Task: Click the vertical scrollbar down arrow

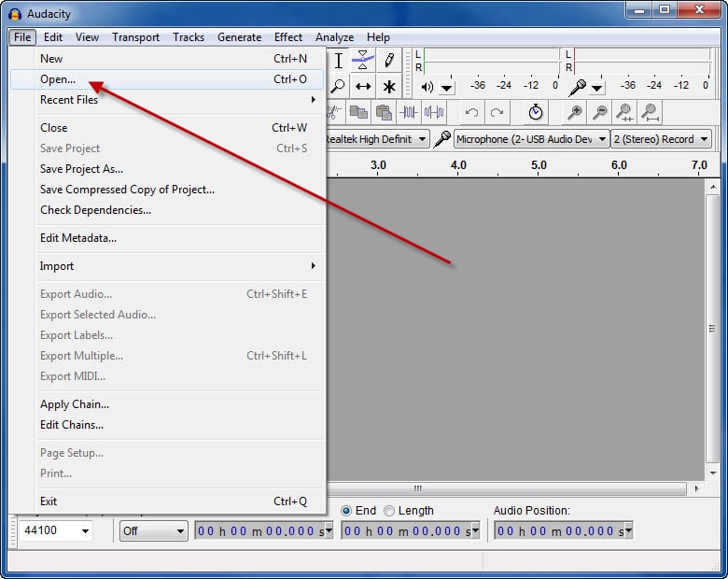Action: pos(713,473)
